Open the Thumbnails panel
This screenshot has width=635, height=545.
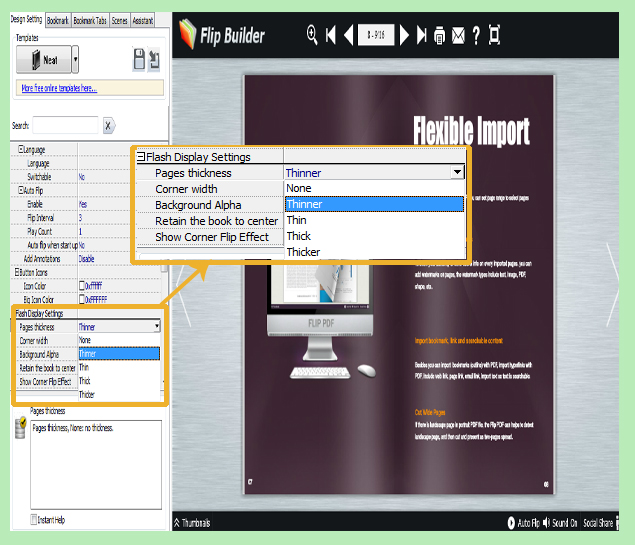192,523
